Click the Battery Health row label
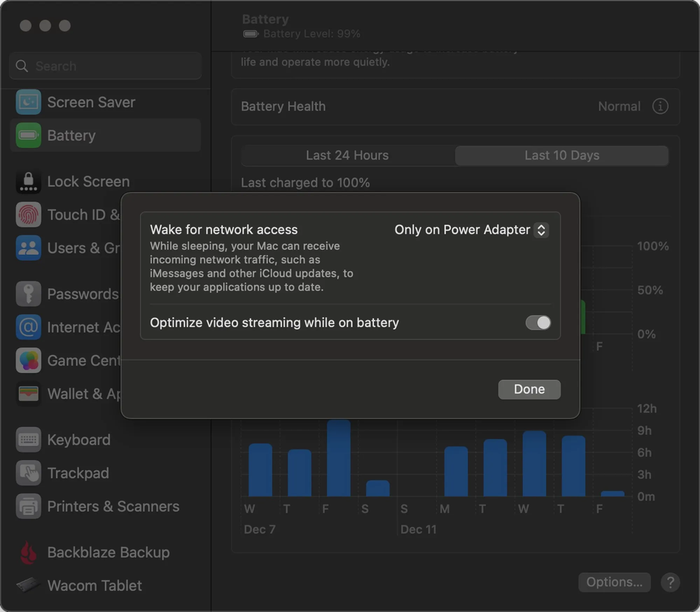 coord(283,106)
